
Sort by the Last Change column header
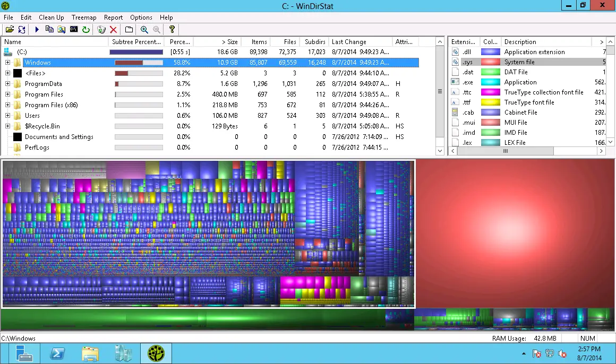(x=361, y=41)
